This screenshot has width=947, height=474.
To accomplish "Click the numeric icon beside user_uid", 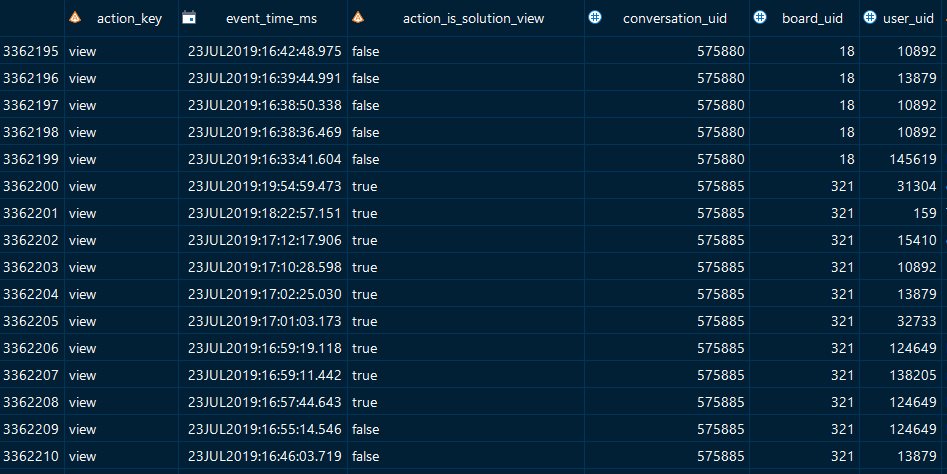I will pyautogui.click(x=870, y=18).
